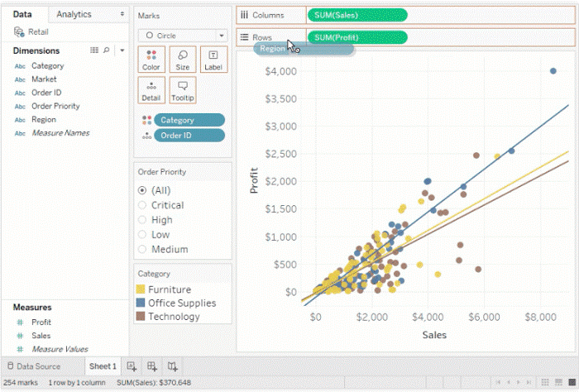Select the High order priority option
This screenshot has height=392, width=579.
pyautogui.click(x=143, y=220)
